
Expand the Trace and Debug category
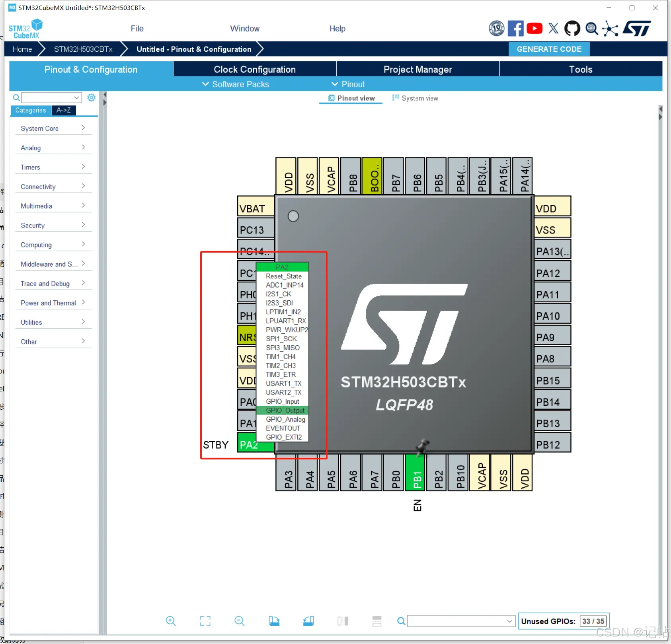(54, 284)
